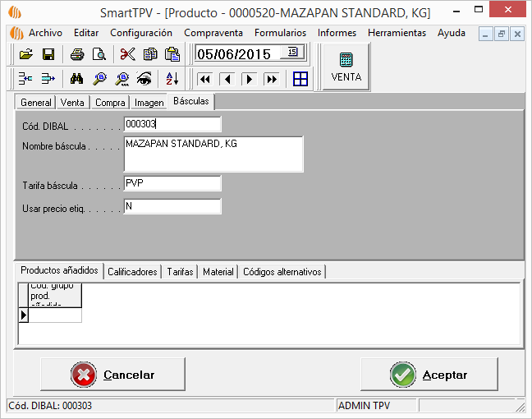532x419 pixels.
Task: Switch to the Venta tab
Action: (x=72, y=103)
